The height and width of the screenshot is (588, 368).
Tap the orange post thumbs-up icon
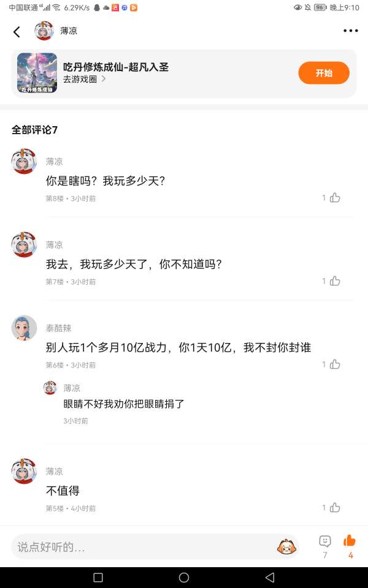point(350,541)
